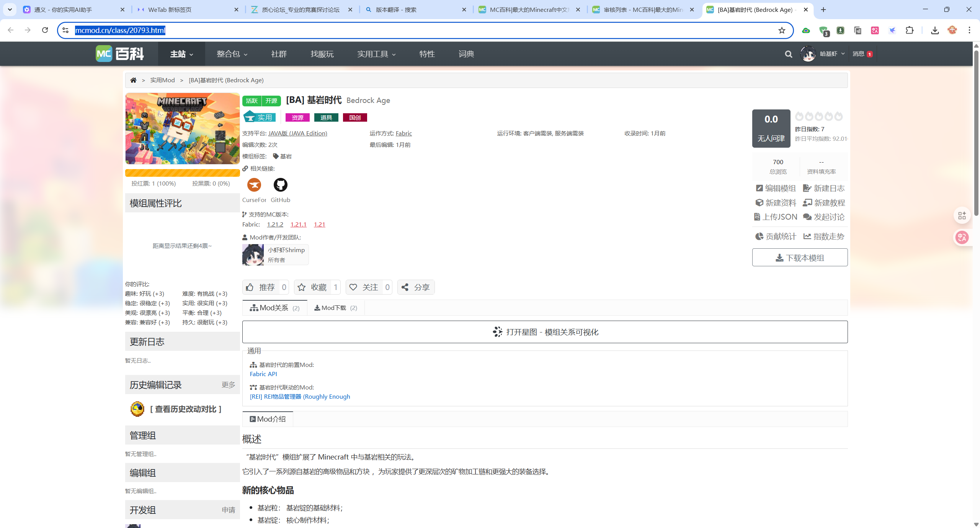980x528 pixels.
Task: Select the Mod关系 tab
Action: 275,308
